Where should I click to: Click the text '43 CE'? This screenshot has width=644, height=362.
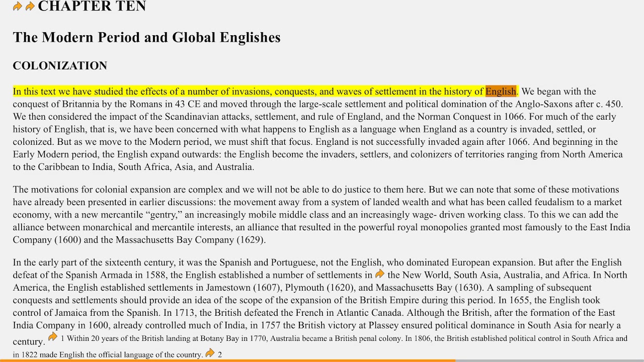coord(188,104)
